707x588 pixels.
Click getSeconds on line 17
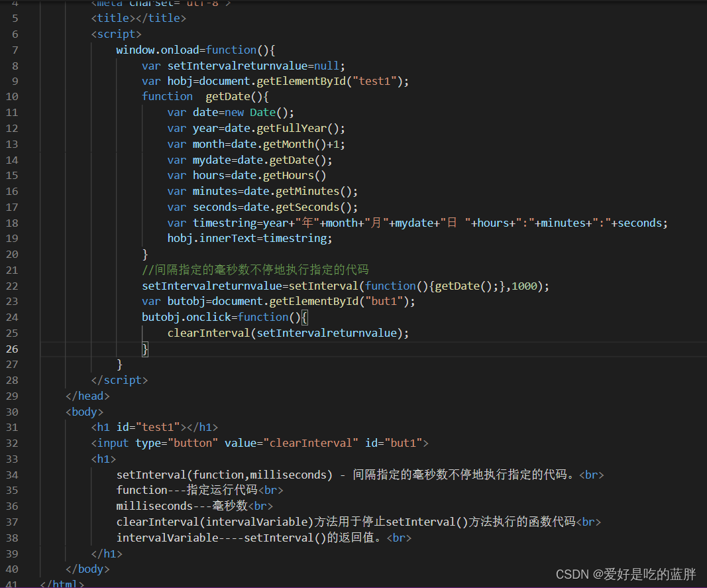[x=307, y=207]
